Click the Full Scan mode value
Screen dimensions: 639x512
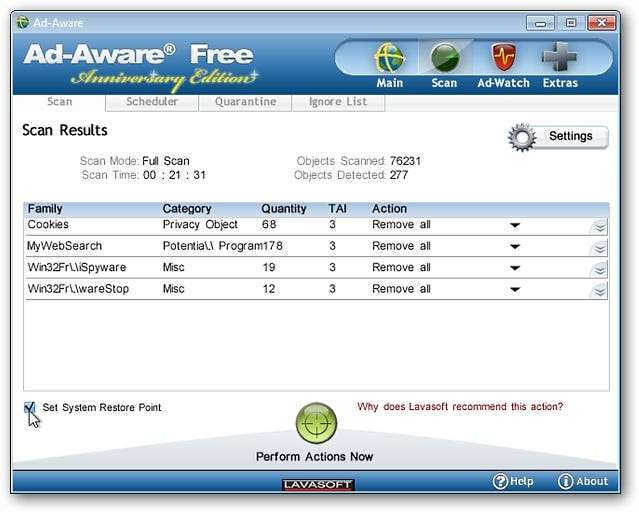pyautogui.click(x=166, y=161)
